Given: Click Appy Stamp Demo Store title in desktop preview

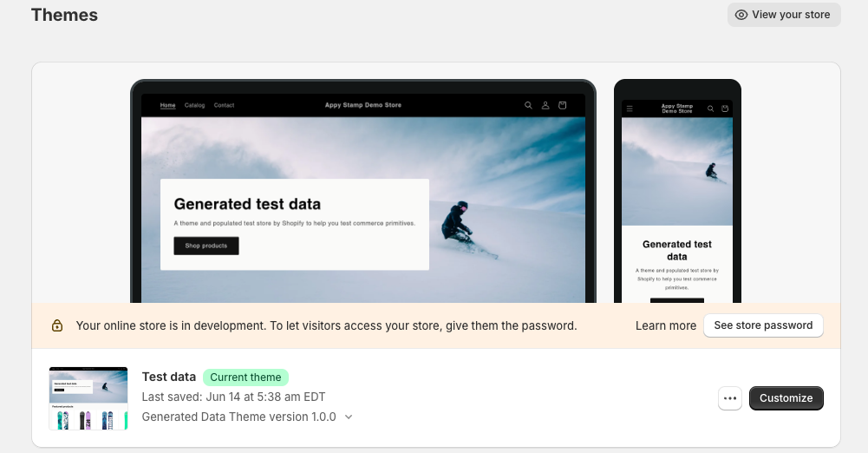Looking at the screenshot, I should pyautogui.click(x=363, y=105).
